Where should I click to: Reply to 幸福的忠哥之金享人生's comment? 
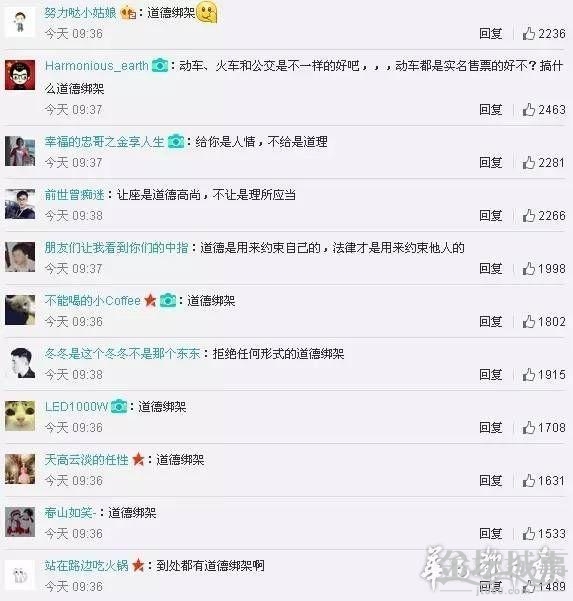(x=491, y=163)
